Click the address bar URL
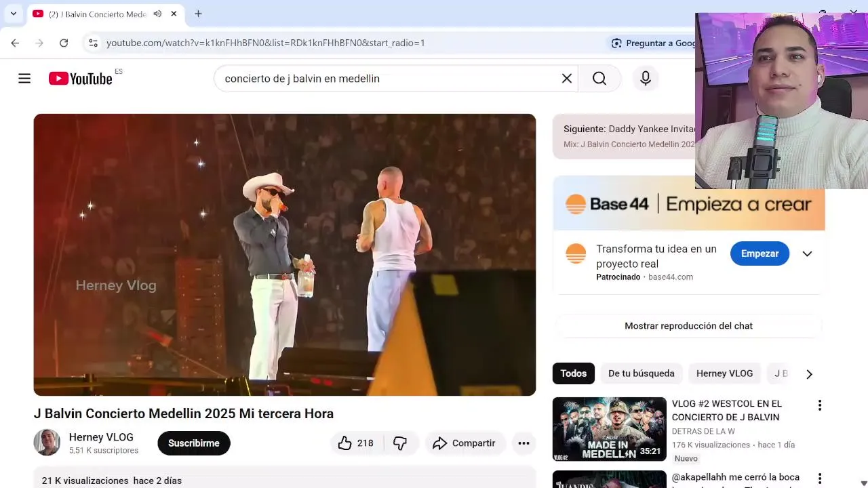868x488 pixels. click(x=266, y=43)
